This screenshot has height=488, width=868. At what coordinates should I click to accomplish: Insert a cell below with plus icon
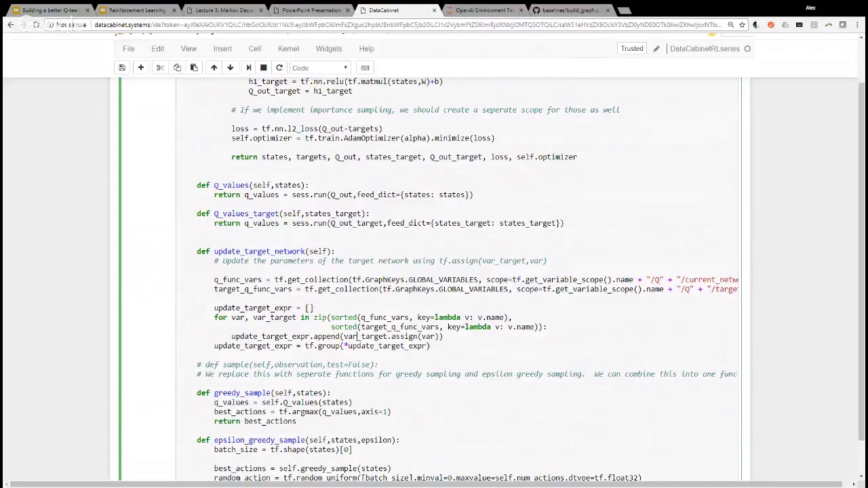(140, 68)
